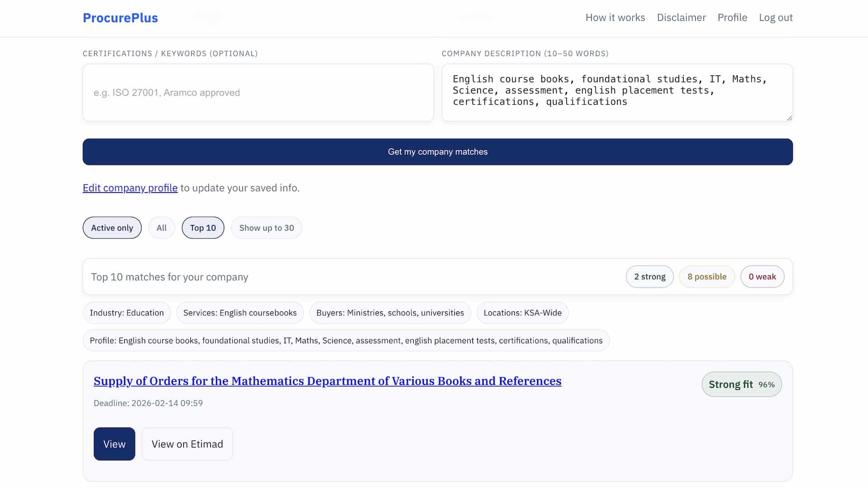The width and height of the screenshot is (868, 488).
Task: Filter by the 8 possible badge
Action: tap(707, 277)
